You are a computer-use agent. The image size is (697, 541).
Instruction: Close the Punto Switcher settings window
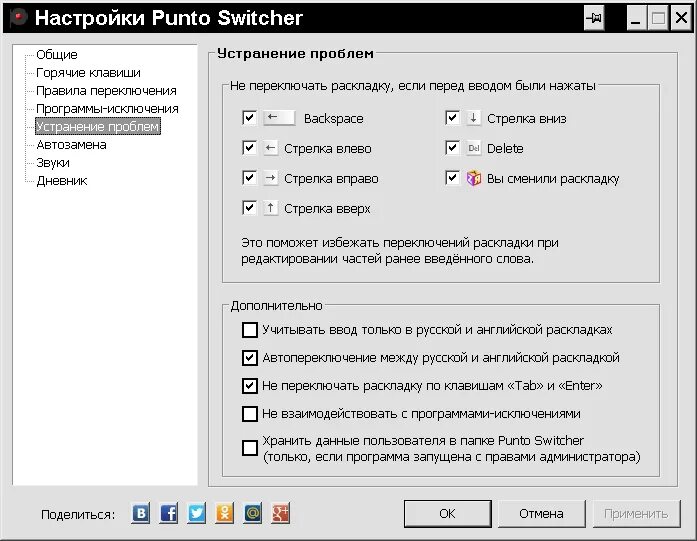(x=681, y=18)
